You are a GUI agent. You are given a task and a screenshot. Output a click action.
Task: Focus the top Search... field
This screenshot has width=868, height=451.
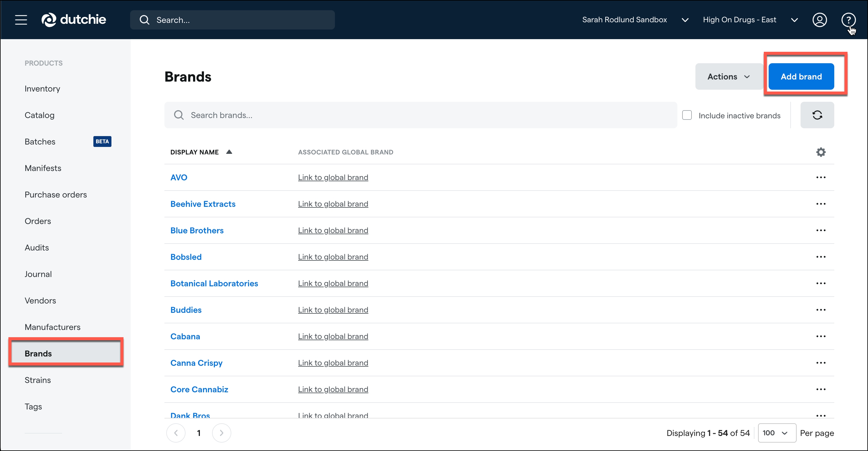(x=233, y=20)
